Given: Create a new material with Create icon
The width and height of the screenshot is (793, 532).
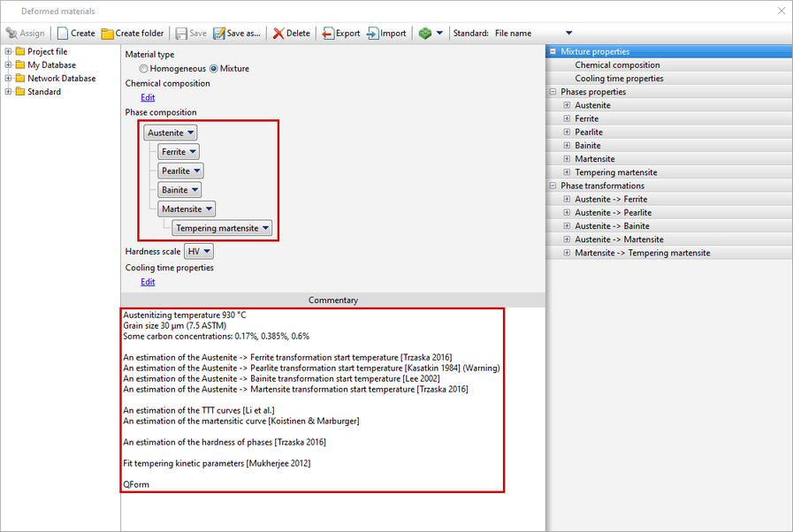Looking at the screenshot, I should (63, 34).
